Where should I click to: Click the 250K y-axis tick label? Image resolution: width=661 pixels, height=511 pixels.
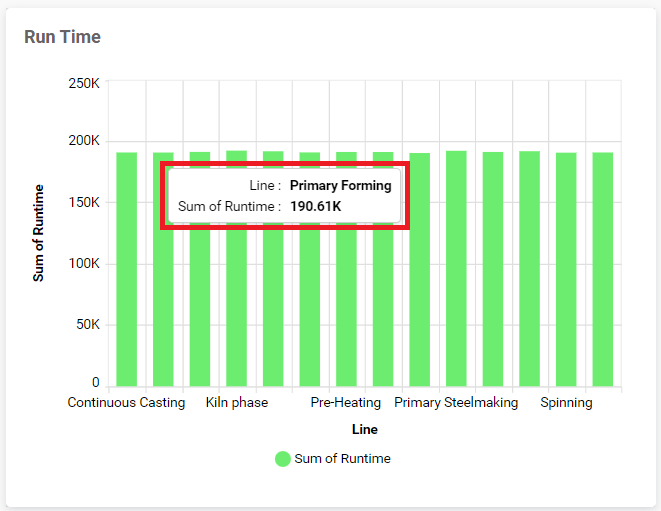click(x=84, y=83)
